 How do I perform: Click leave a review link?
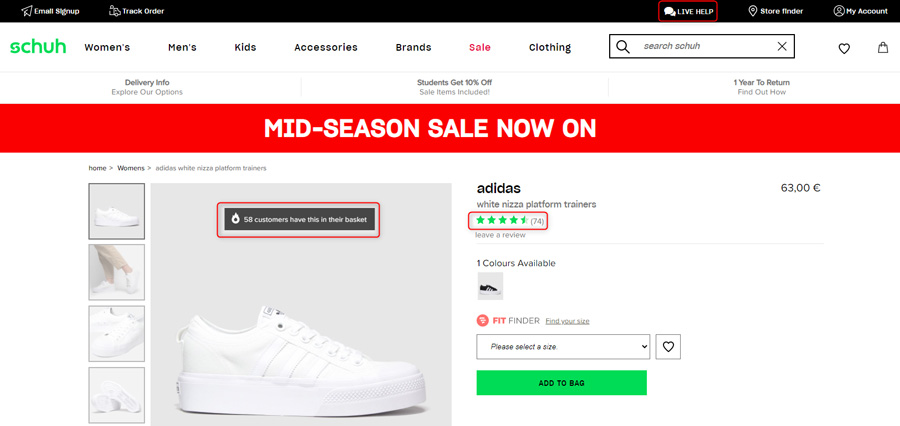pyautogui.click(x=500, y=235)
